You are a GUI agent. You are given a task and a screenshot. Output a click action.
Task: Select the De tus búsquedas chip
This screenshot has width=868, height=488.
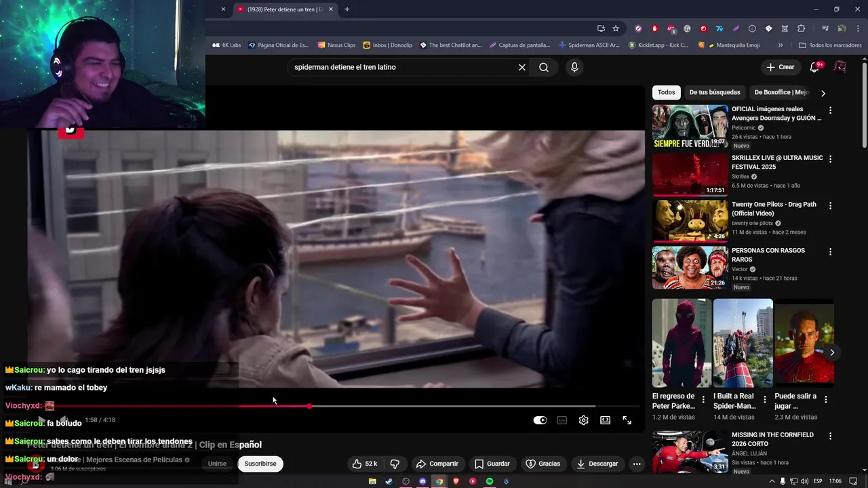[x=715, y=92]
